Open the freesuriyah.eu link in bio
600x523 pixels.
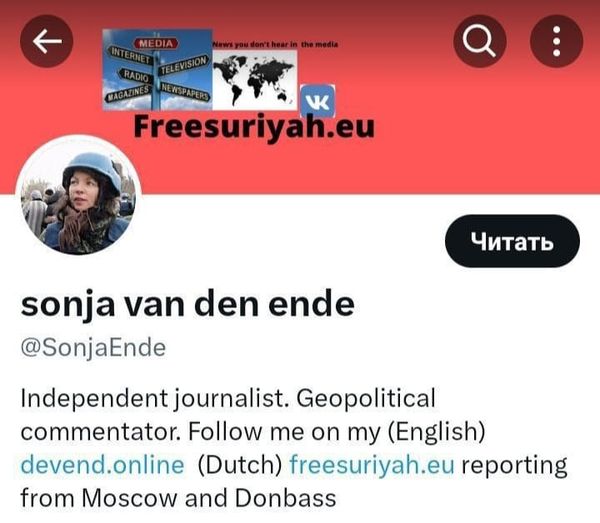[372, 465]
